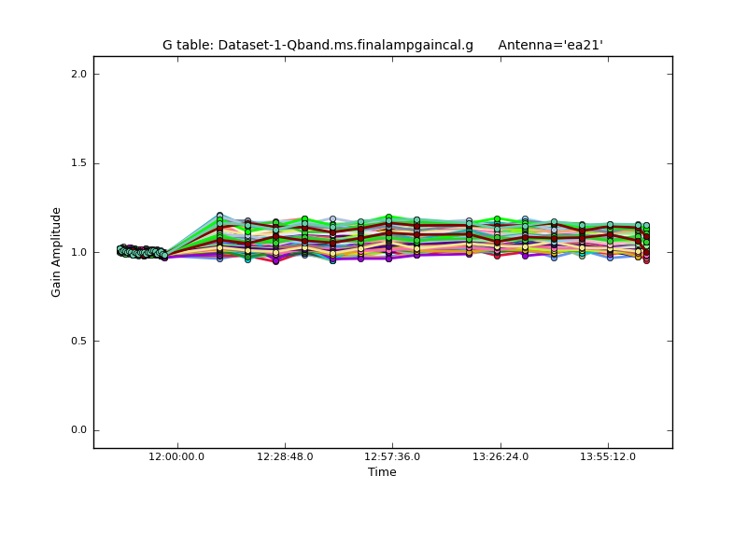Click the lowest red point at far right
Screen dimensions: 747x560
[x=645, y=260]
